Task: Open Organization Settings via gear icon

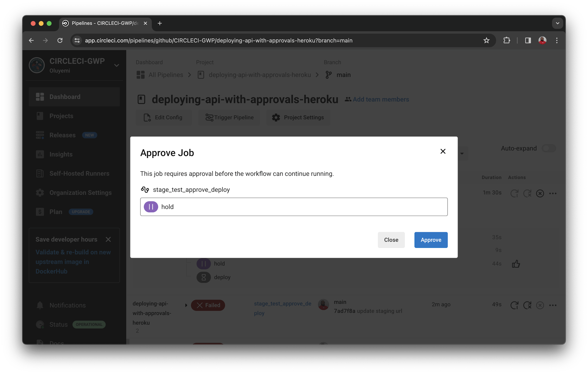Action: 40,193
